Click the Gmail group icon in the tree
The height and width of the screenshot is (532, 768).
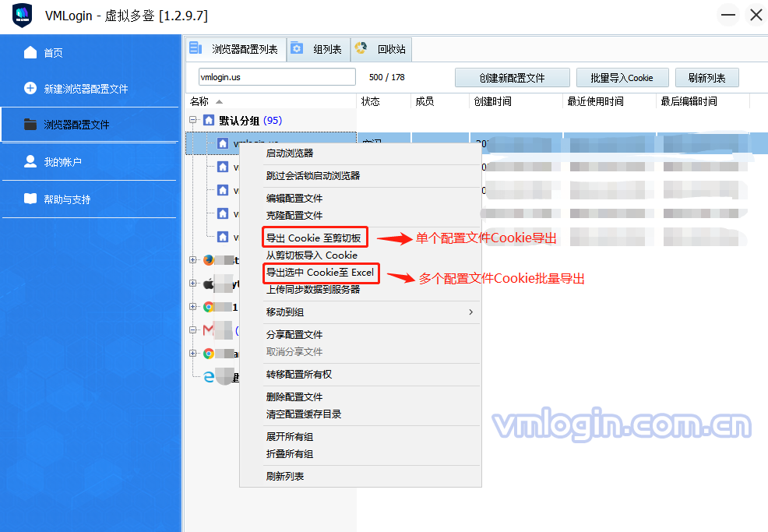click(209, 330)
